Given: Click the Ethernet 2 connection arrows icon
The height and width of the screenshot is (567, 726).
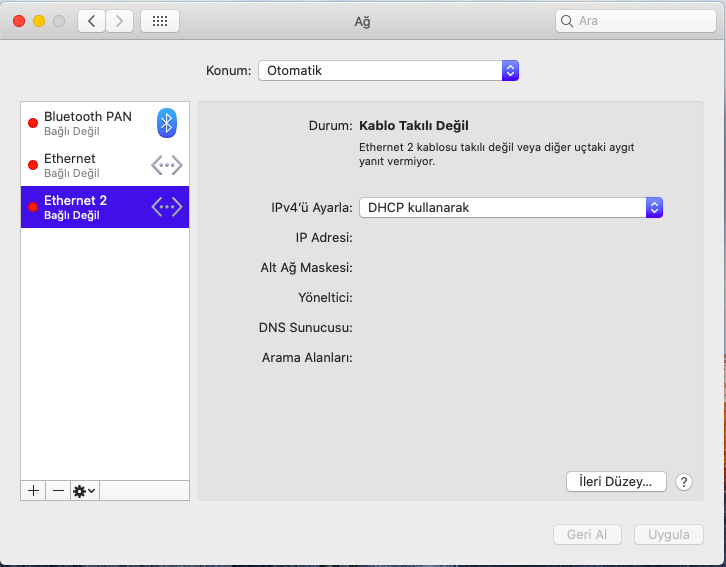Looking at the screenshot, I should point(167,207).
